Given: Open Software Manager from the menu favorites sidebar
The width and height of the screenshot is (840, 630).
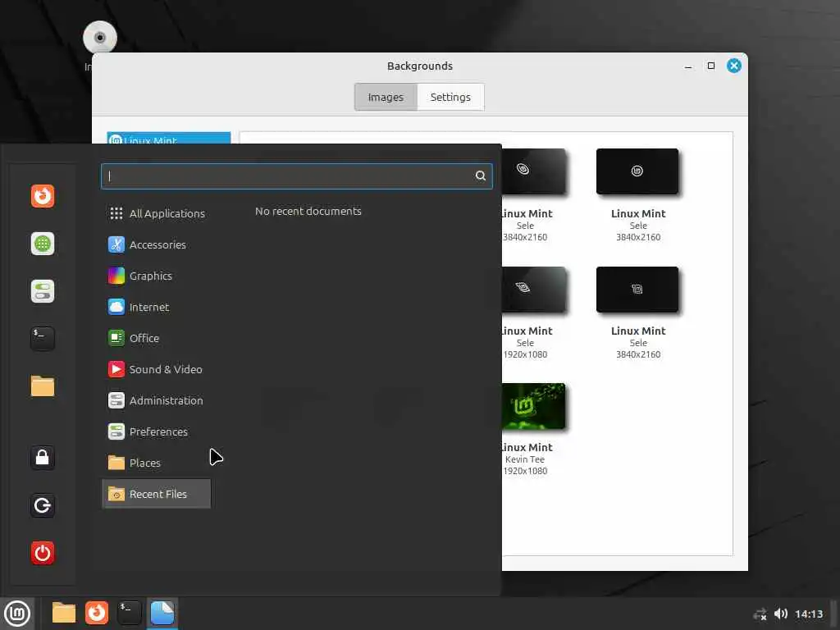Looking at the screenshot, I should coord(43,244).
